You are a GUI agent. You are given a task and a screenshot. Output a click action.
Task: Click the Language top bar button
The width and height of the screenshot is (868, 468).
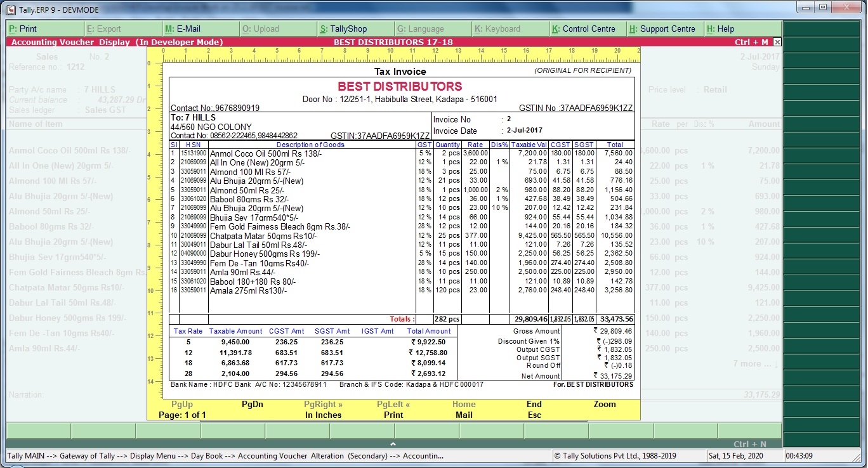tap(433, 29)
